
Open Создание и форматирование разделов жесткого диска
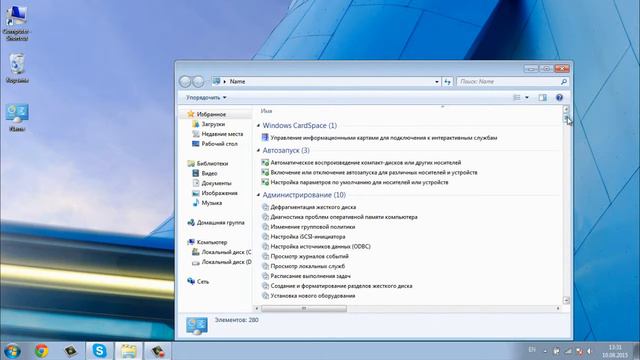[337, 286]
